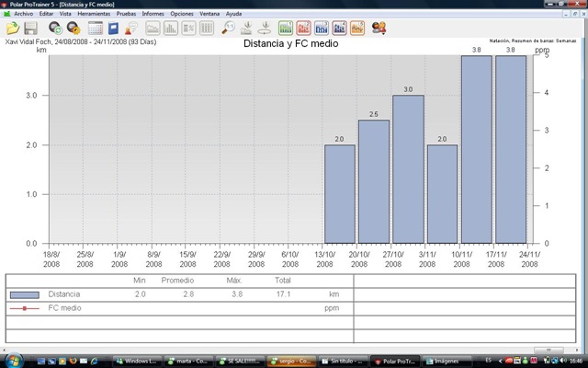
Task: Click the 3.0 km bar for week 27/10
Action: tap(408, 169)
